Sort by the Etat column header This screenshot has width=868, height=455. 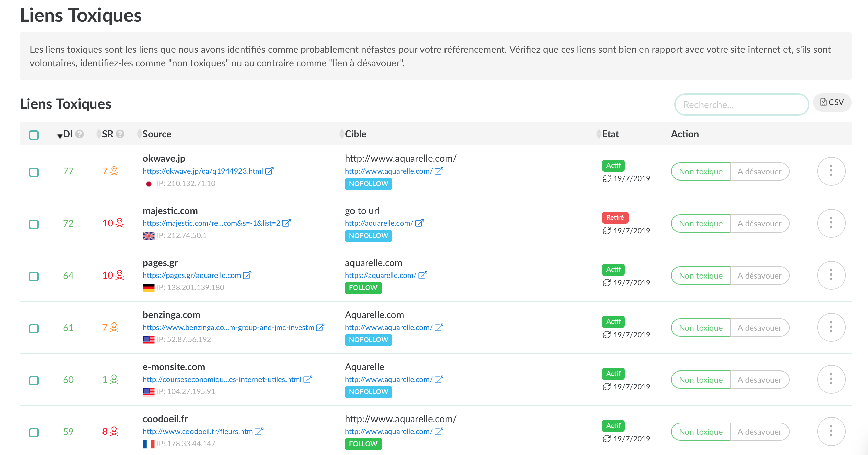pos(610,134)
